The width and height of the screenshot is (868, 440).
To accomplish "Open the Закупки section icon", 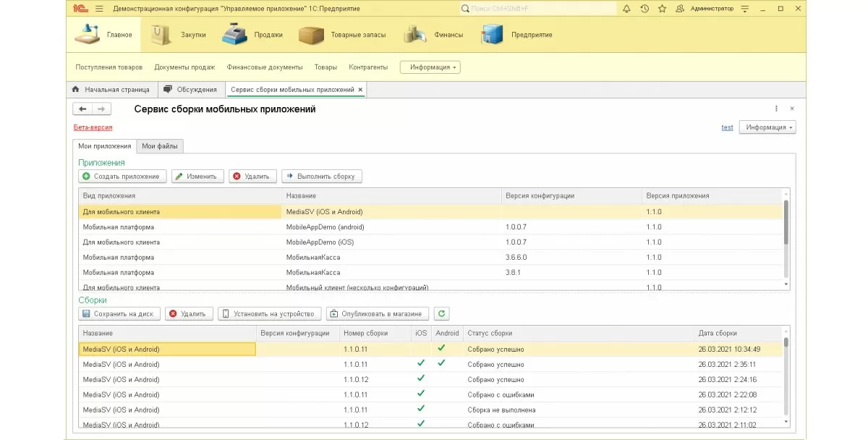I will 161,34.
